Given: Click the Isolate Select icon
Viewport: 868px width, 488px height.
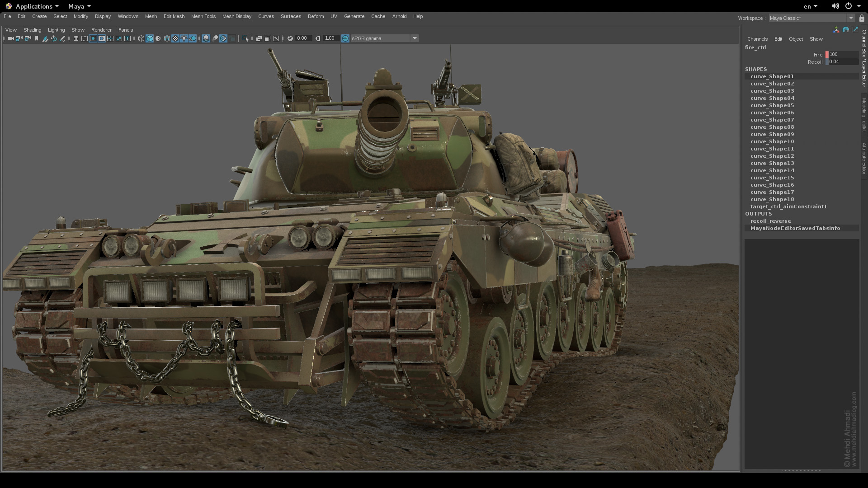Looking at the screenshot, I should (x=245, y=38).
